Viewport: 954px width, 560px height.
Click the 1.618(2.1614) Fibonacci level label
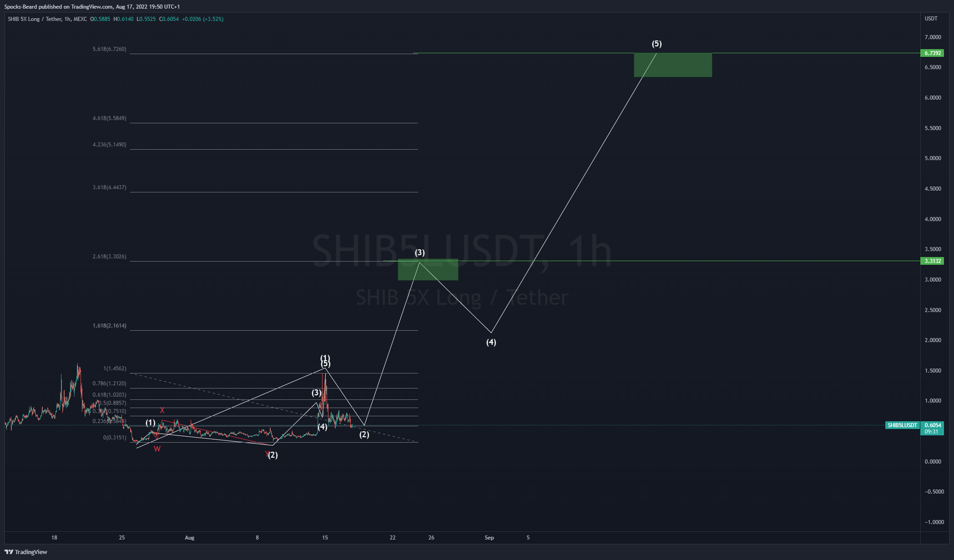[x=110, y=326]
